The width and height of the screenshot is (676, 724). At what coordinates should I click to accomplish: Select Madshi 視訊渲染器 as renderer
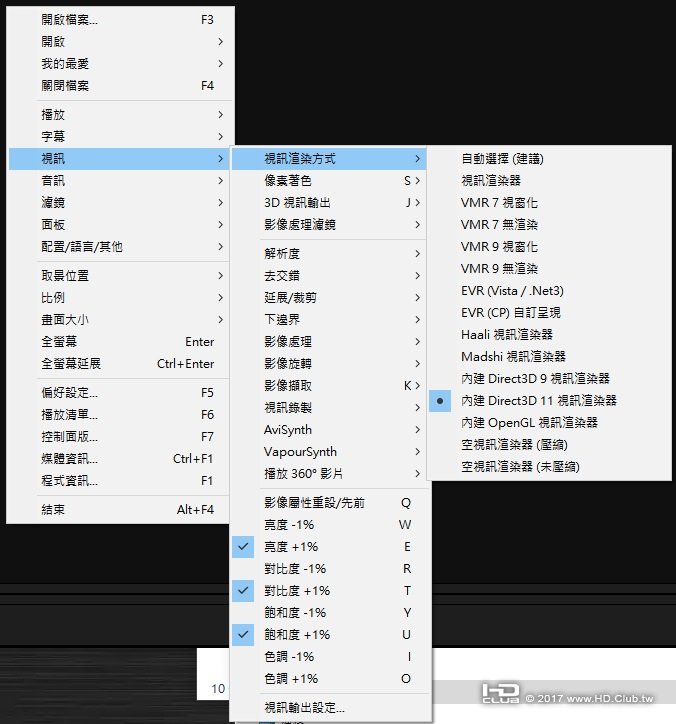549,356
